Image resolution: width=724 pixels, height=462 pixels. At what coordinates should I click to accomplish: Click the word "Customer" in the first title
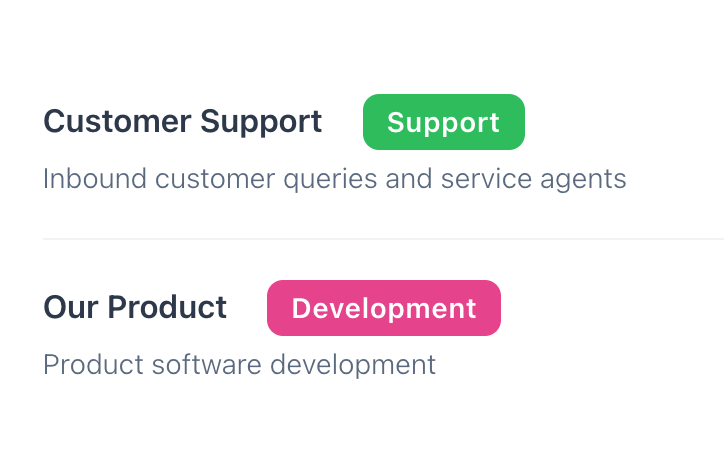tap(117, 122)
